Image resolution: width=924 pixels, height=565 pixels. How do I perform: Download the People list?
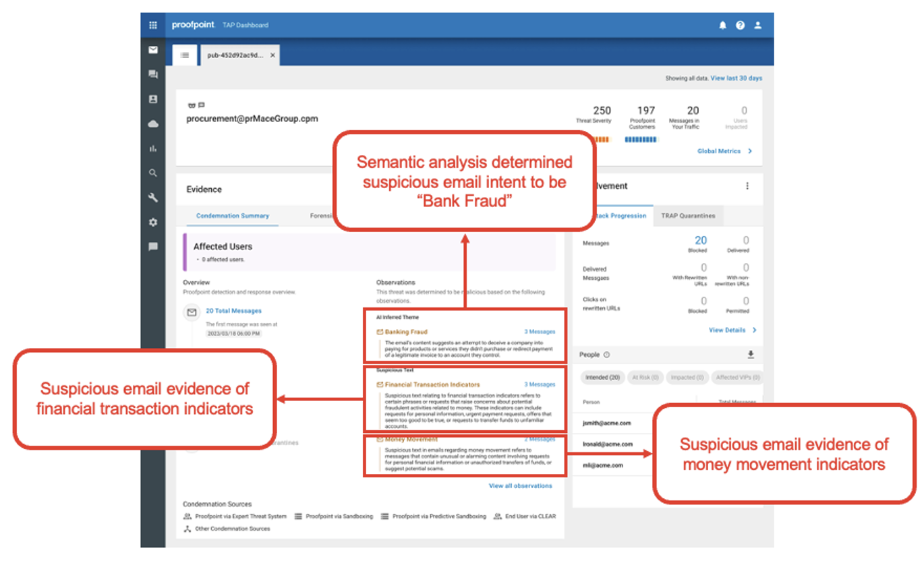[751, 355]
